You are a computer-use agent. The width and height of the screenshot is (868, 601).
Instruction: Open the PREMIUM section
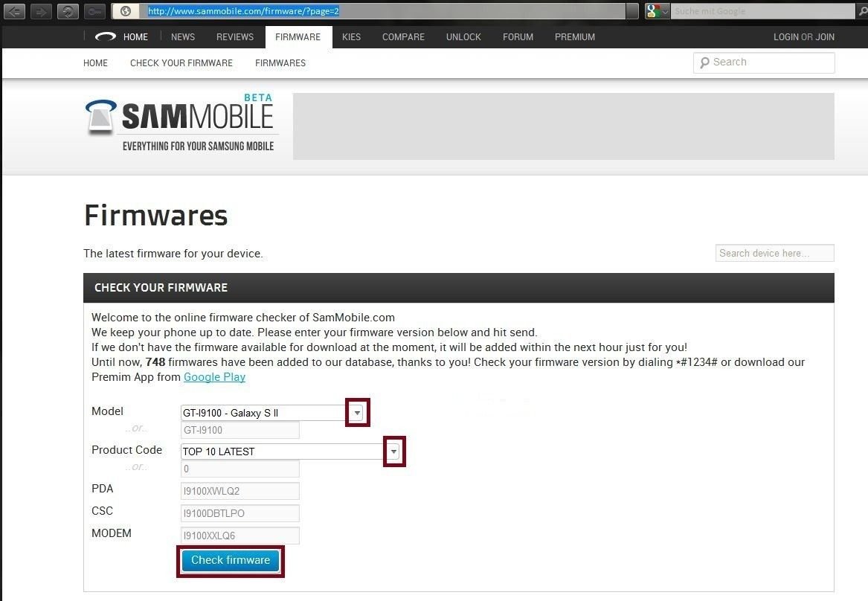pos(575,37)
